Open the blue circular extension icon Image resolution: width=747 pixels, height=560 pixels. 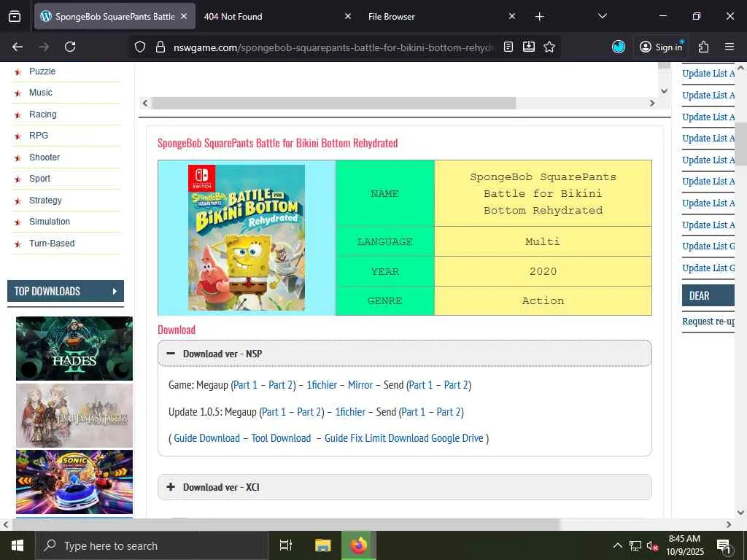[619, 47]
